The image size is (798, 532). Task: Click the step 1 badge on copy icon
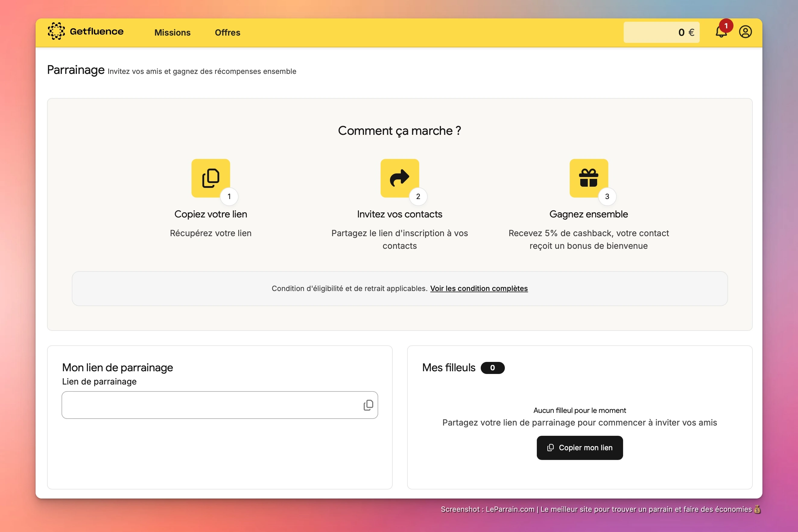(x=229, y=196)
